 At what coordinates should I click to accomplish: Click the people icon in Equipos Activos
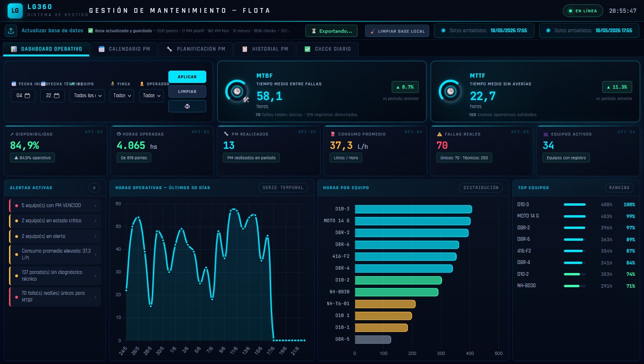coord(546,134)
